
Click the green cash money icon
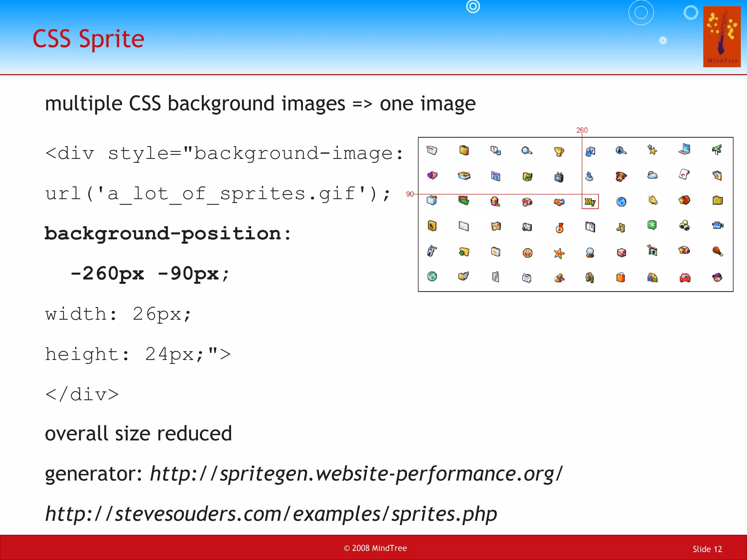tap(464, 200)
